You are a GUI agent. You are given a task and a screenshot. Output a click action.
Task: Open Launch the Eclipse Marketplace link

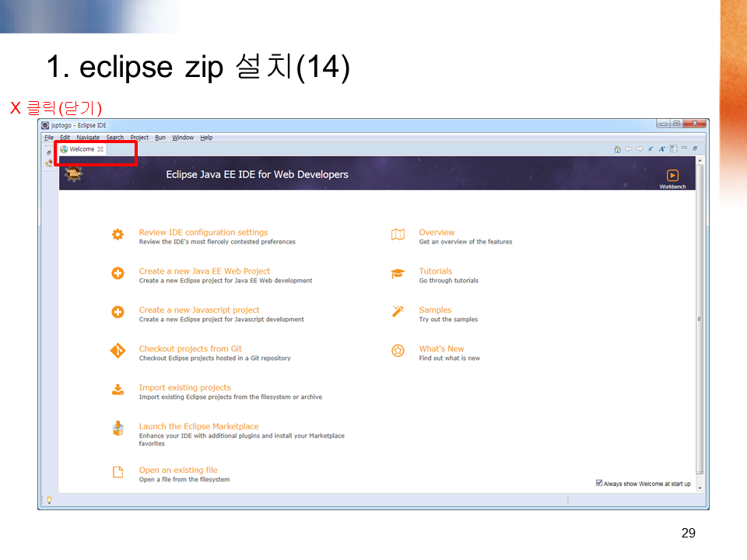pos(198,426)
